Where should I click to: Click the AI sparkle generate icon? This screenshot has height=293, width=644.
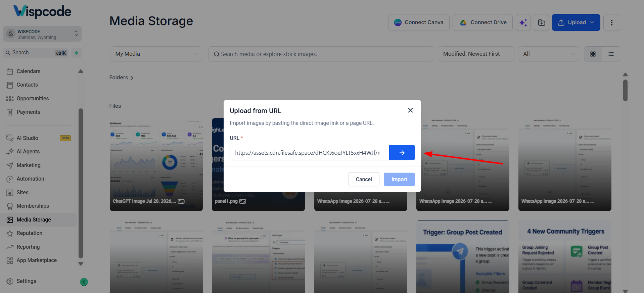click(523, 22)
